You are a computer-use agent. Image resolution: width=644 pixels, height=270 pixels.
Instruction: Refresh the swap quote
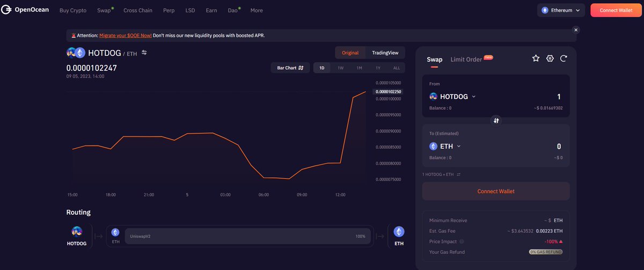[x=563, y=59]
